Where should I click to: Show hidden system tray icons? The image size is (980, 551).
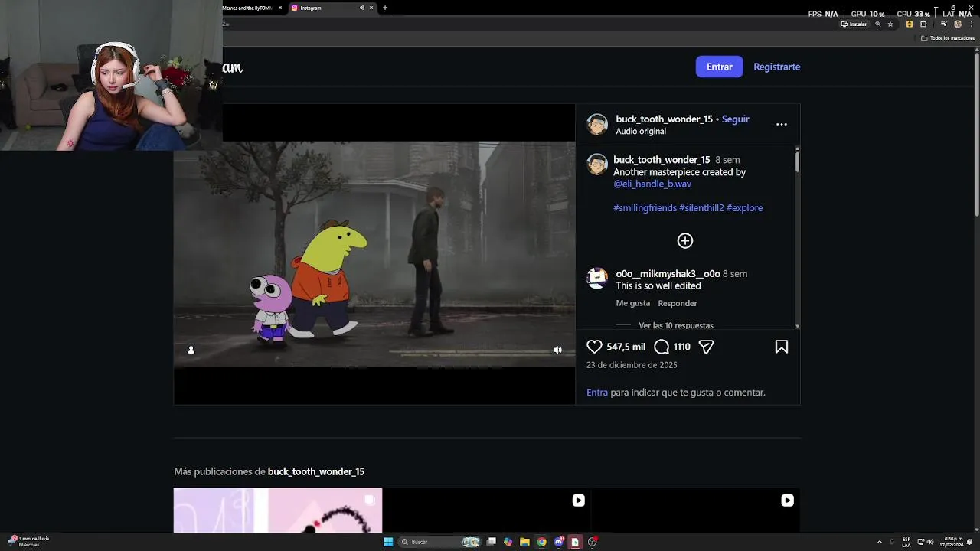[x=880, y=542]
